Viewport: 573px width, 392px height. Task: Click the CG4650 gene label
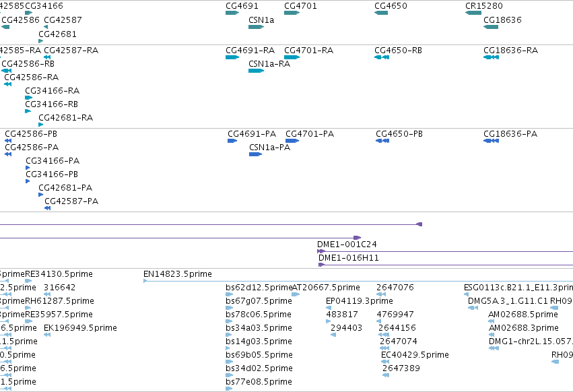point(391,6)
